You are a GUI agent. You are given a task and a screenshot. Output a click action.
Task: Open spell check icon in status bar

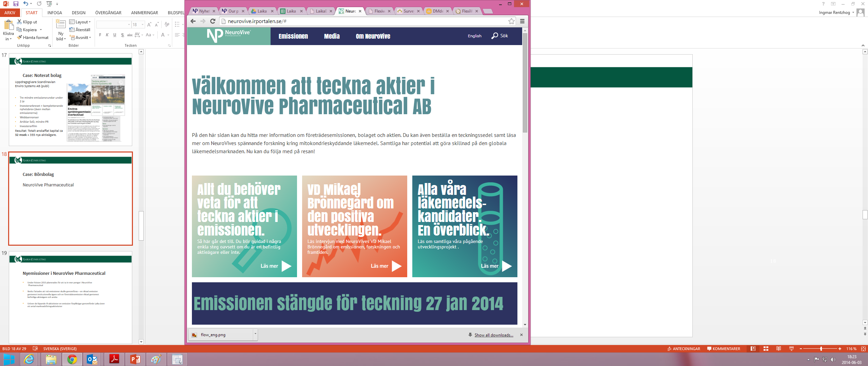pos(35,349)
